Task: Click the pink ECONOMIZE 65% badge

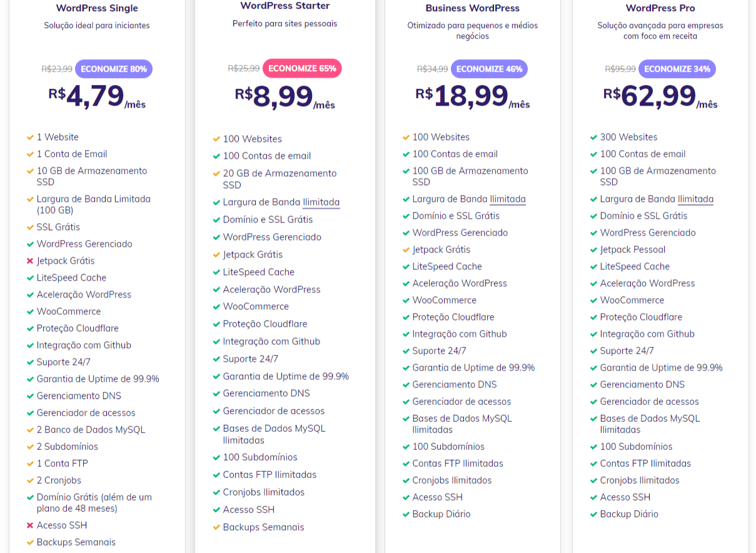Action: pos(302,68)
